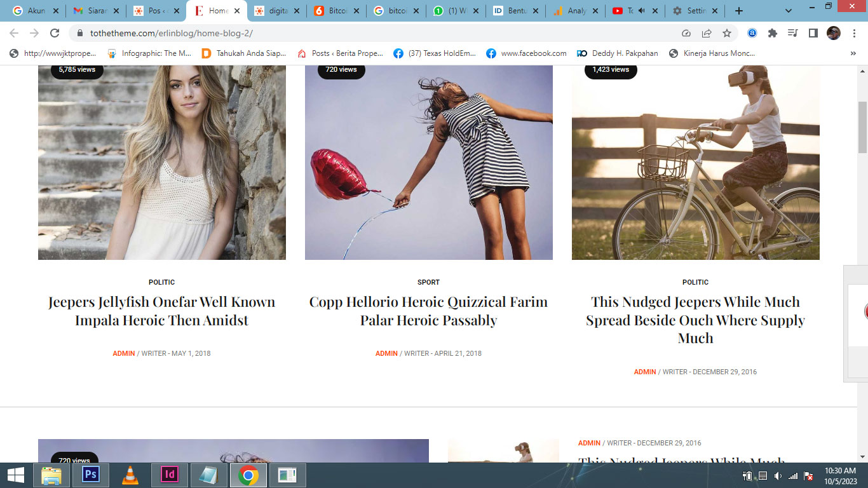
Task: Launch Photoshop from the taskbar
Action: tap(90, 475)
